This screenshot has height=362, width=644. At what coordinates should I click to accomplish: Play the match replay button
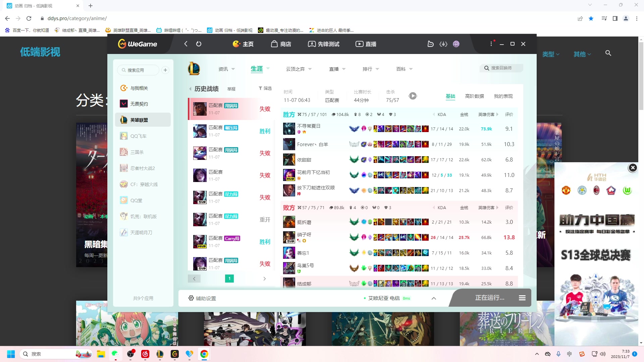coord(413,96)
